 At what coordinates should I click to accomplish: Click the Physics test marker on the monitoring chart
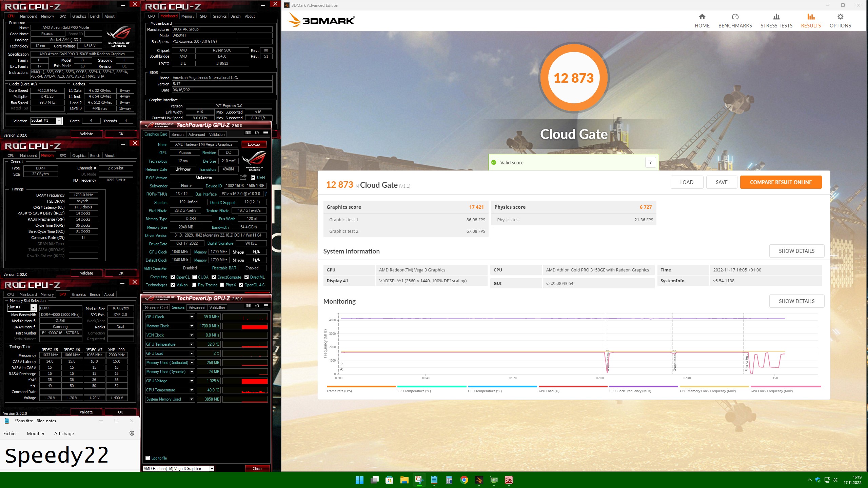click(746, 363)
